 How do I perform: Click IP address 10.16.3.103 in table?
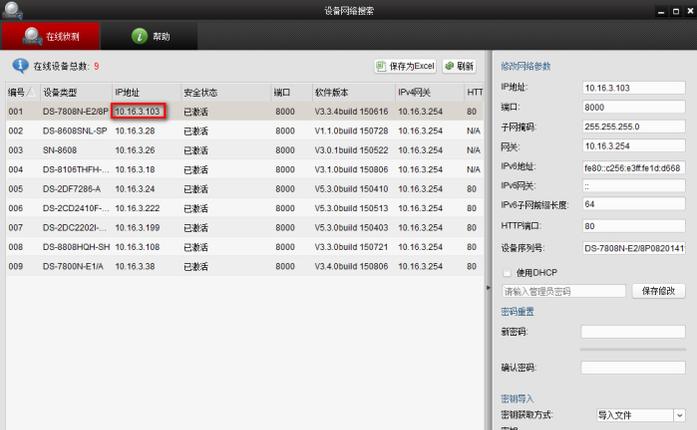[137, 111]
